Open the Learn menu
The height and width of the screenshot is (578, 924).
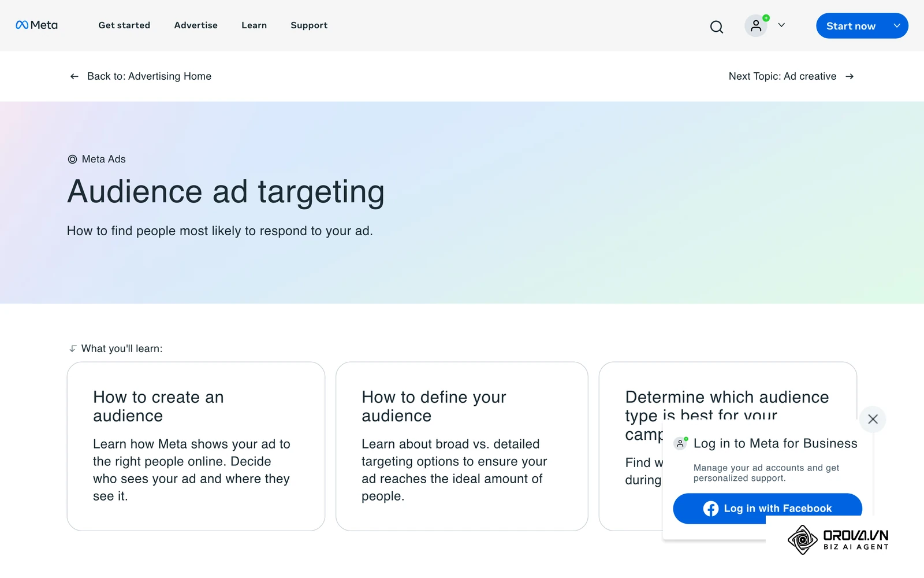pyautogui.click(x=254, y=25)
